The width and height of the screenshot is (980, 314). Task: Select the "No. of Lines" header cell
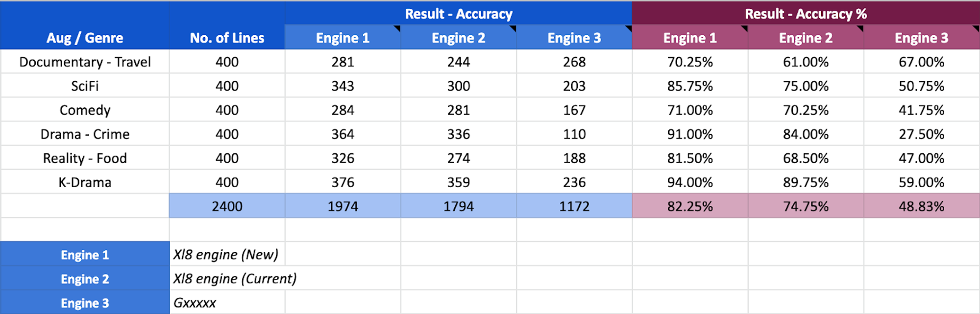click(227, 38)
